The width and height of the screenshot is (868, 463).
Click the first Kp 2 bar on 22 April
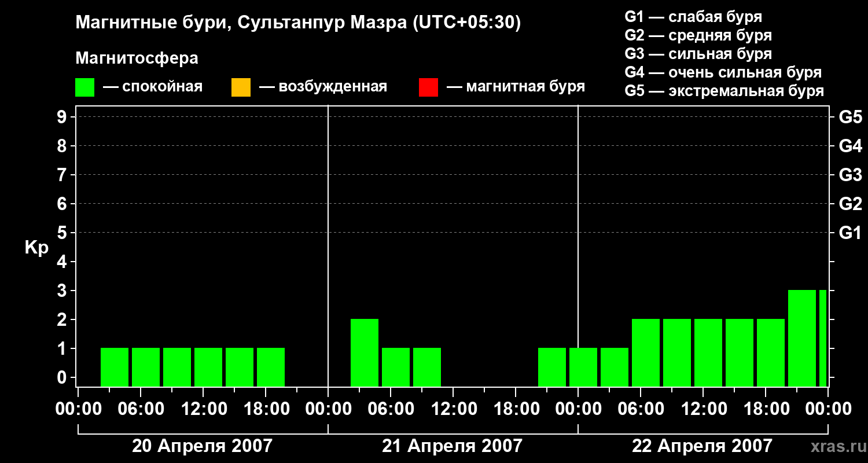tap(646, 352)
